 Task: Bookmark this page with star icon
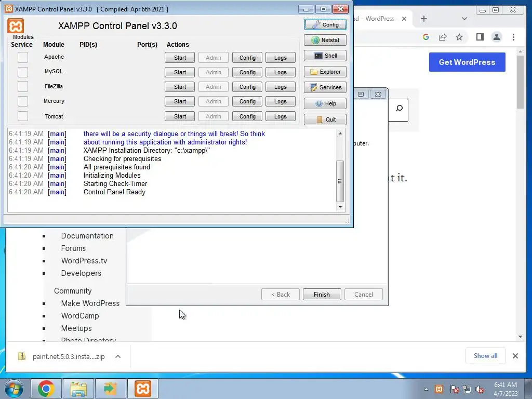click(459, 37)
